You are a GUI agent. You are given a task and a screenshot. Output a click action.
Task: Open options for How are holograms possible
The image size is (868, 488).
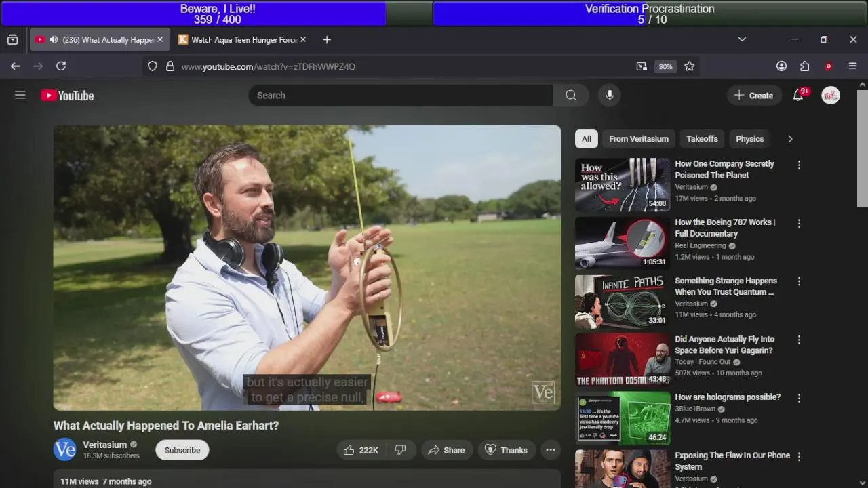[799, 398]
